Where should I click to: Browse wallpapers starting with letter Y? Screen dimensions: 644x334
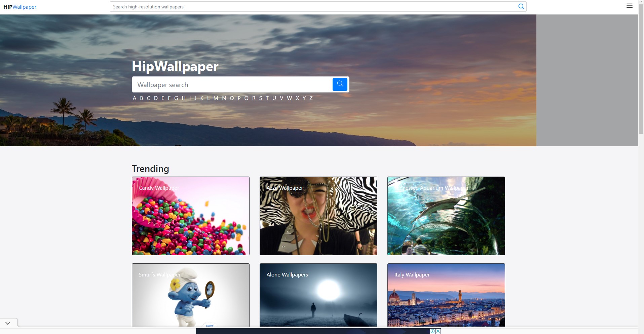pos(304,98)
